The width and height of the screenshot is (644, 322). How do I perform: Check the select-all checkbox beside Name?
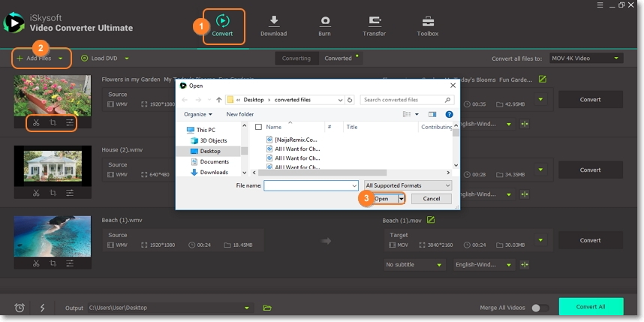point(259,128)
